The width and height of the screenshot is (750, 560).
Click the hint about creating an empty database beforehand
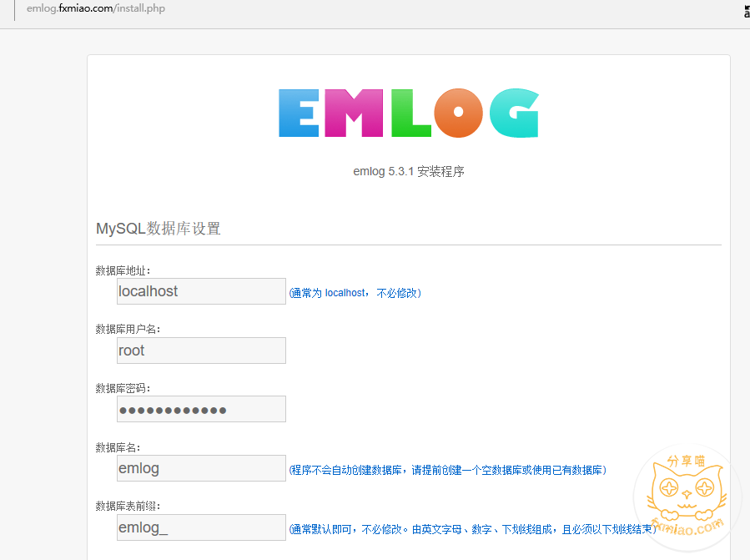pyautogui.click(x=448, y=470)
